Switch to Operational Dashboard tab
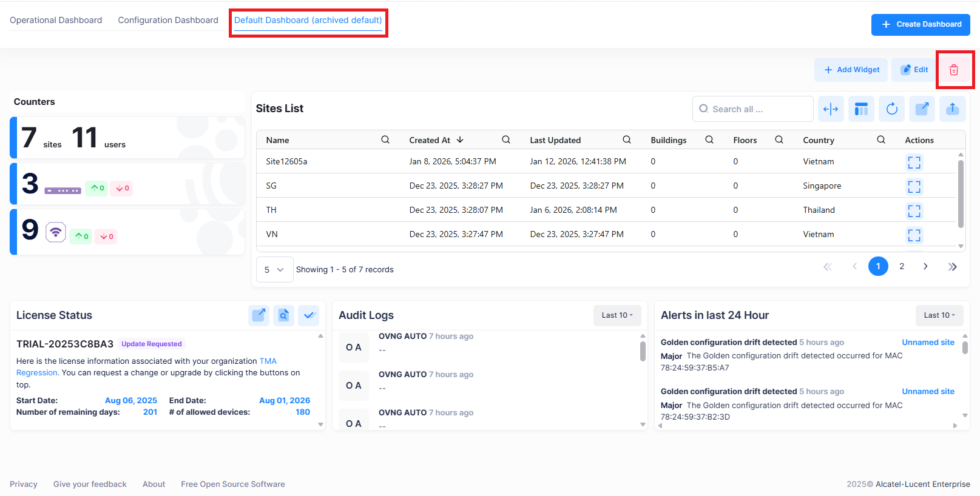The height and width of the screenshot is (496, 980). 56,20
